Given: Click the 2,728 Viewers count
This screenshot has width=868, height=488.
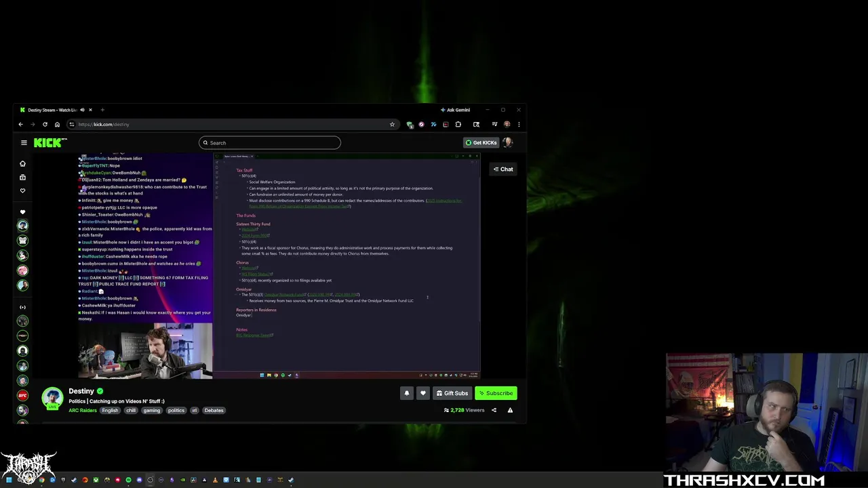Looking at the screenshot, I should click(465, 410).
